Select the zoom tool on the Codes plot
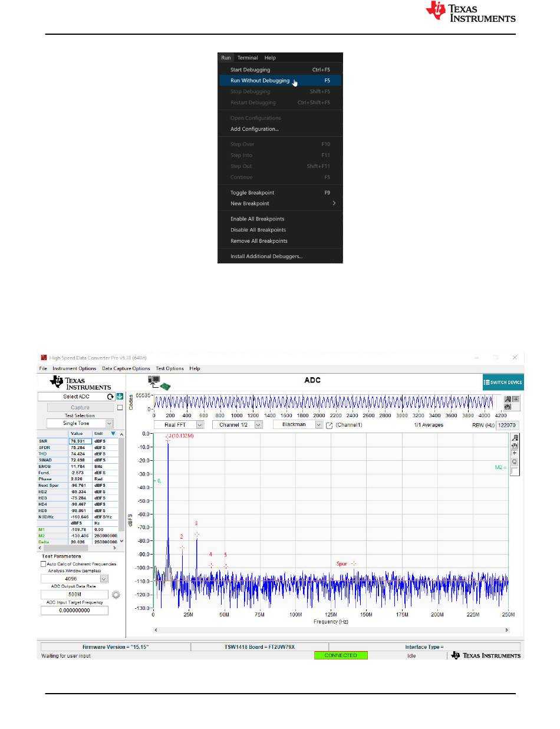 (x=508, y=399)
